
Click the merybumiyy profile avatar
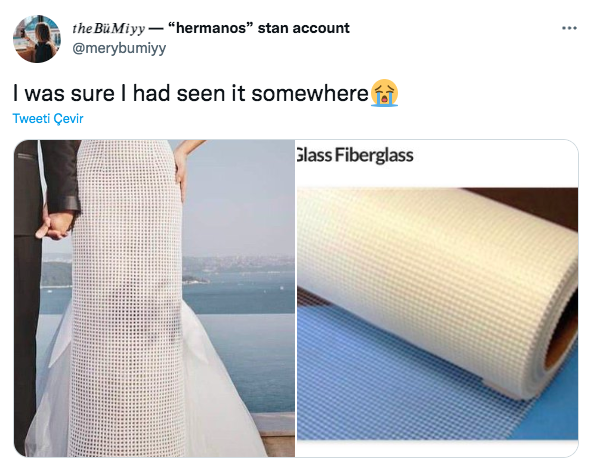(36, 39)
